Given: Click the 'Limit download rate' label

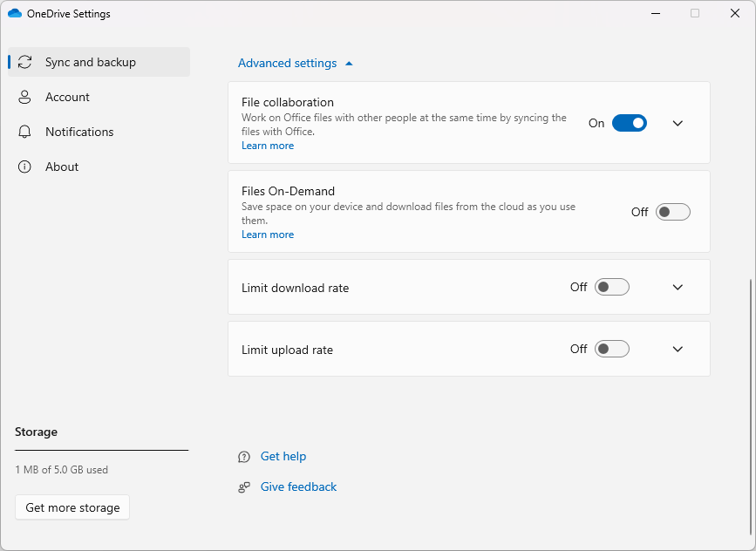Looking at the screenshot, I should click(x=295, y=288).
